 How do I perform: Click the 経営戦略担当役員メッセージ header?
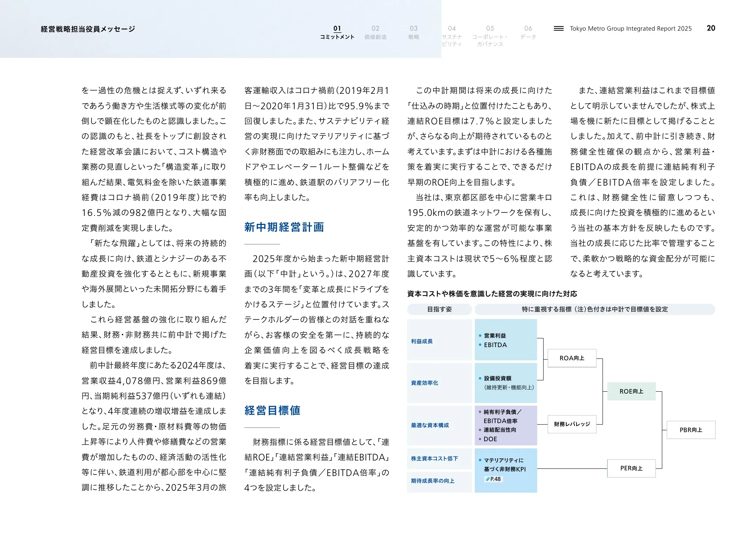click(x=88, y=29)
